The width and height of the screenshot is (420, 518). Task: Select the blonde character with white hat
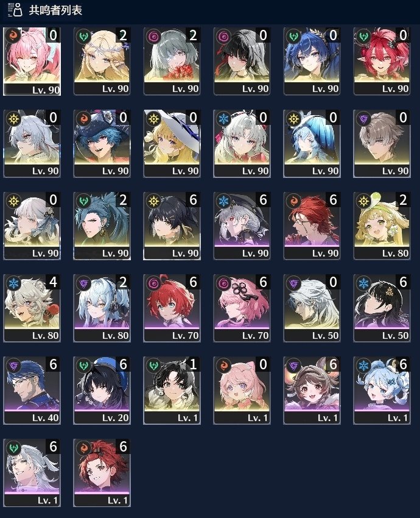tap(172, 144)
